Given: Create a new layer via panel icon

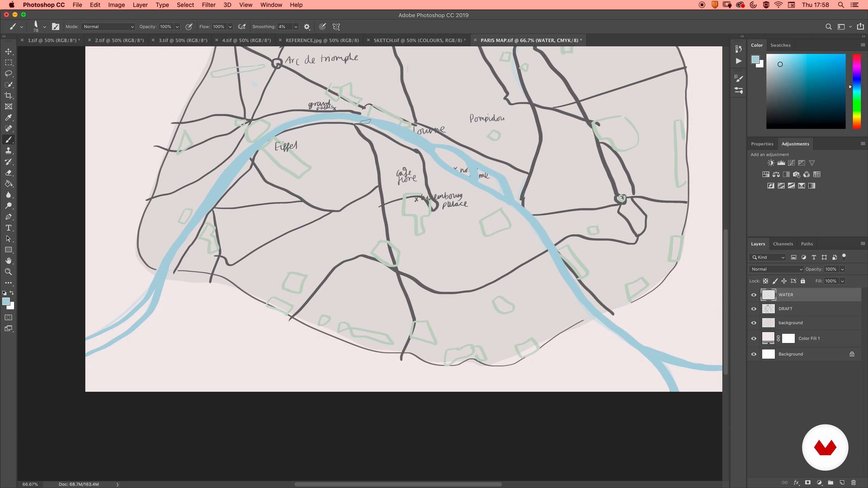Looking at the screenshot, I should tap(842, 483).
